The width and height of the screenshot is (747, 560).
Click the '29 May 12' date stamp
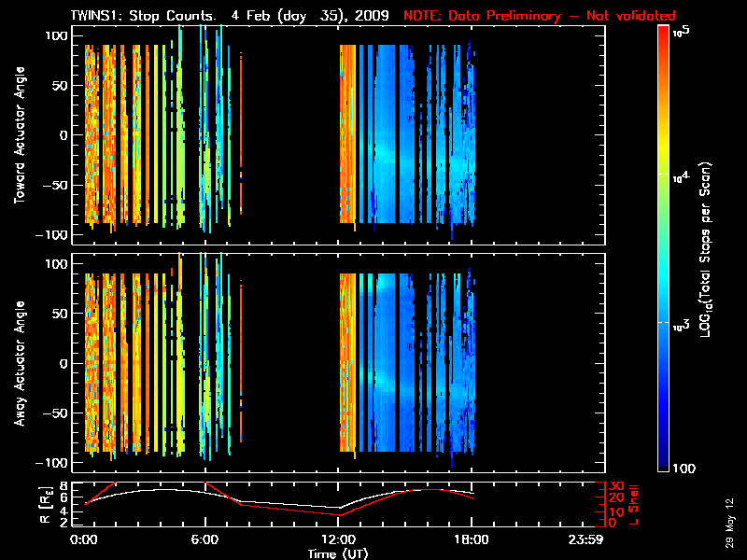728,521
